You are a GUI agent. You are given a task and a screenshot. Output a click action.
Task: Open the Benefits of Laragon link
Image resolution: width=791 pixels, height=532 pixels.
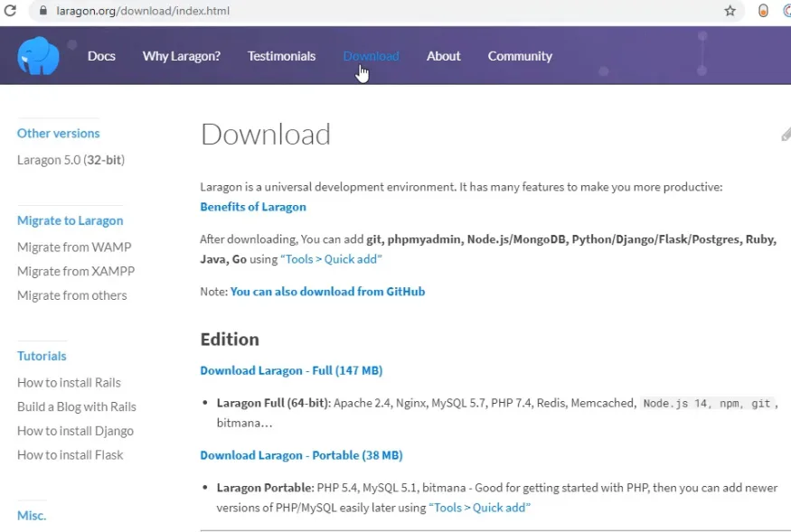[253, 207]
